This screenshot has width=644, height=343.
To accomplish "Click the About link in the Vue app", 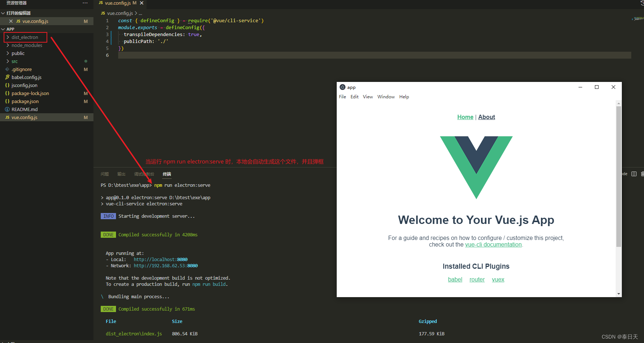I will 487,117.
